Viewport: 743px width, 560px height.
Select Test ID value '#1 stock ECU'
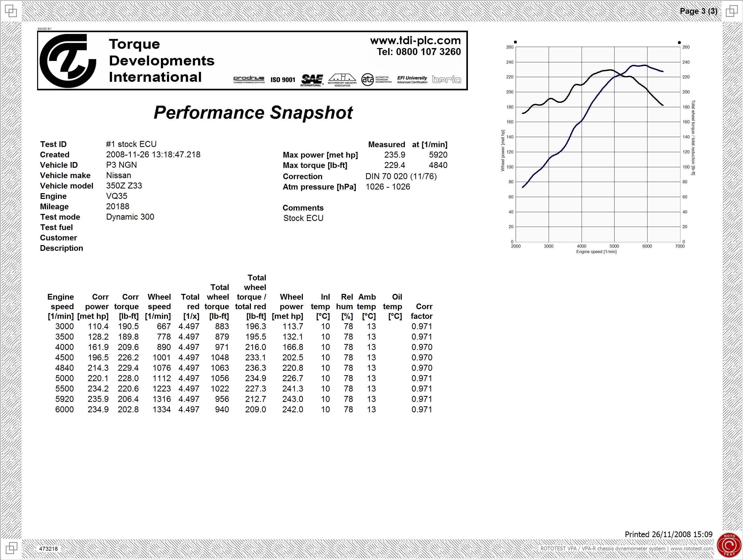click(x=131, y=144)
